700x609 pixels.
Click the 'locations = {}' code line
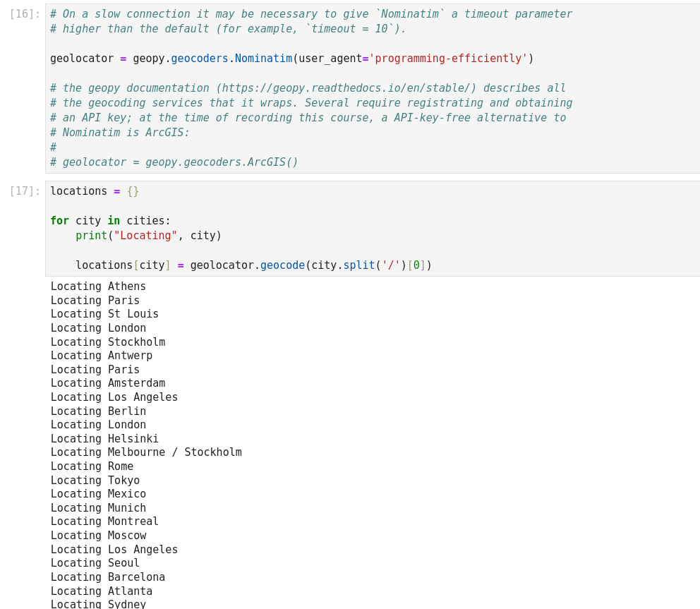[95, 191]
